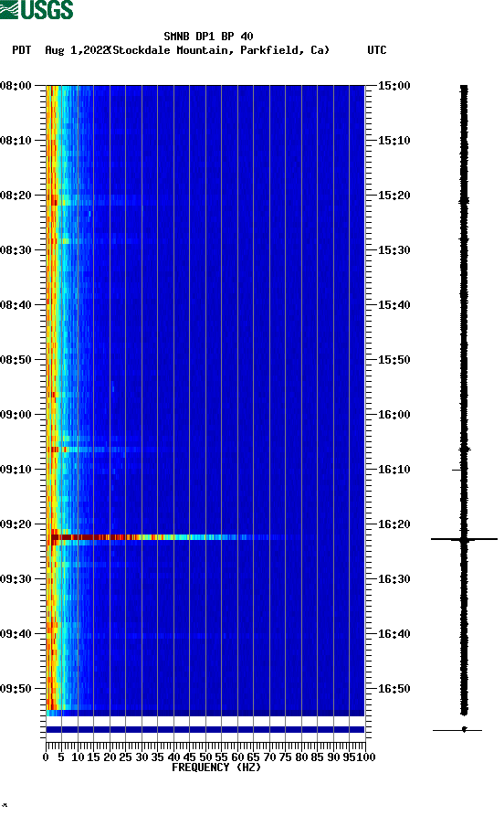Click the 09:00 PDT time label
Image resolution: width=504 pixels, height=815 pixels.
point(16,414)
